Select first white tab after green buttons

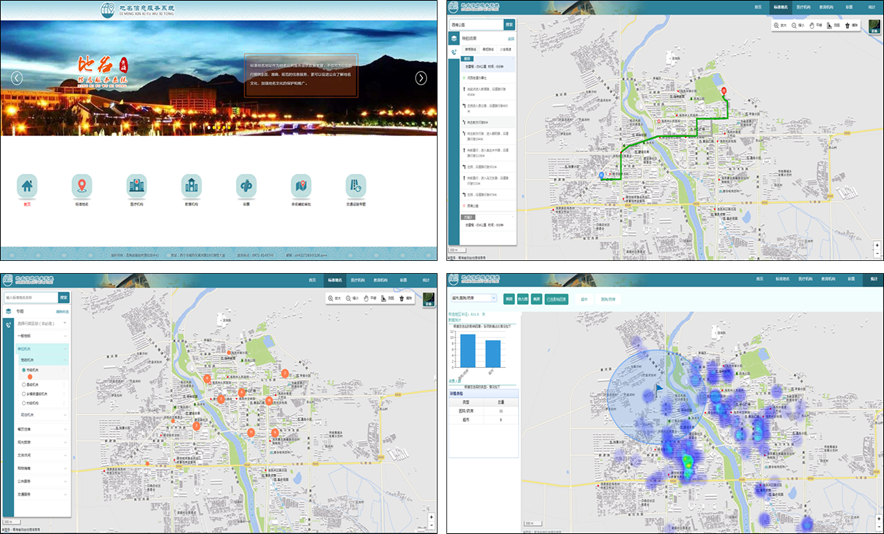click(584, 299)
